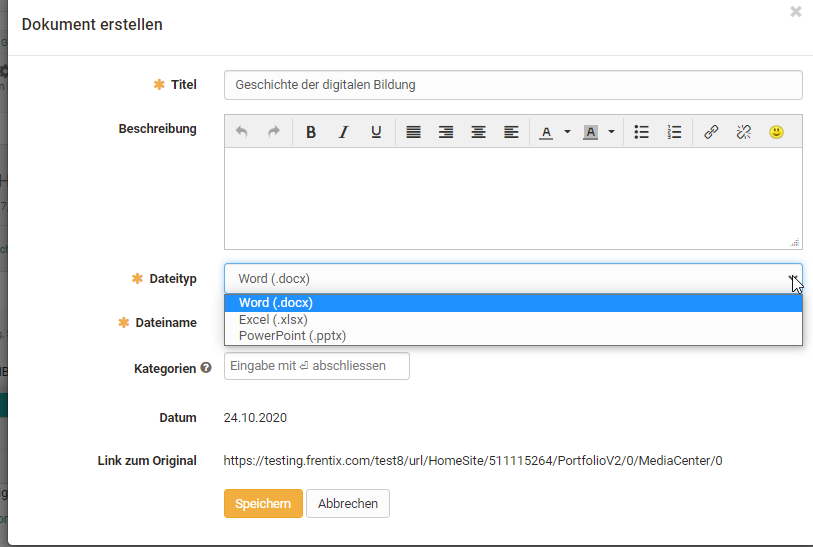Screen dimensions: 813x547
Task: Apply italic formatting to description
Action: click(343, 132)
